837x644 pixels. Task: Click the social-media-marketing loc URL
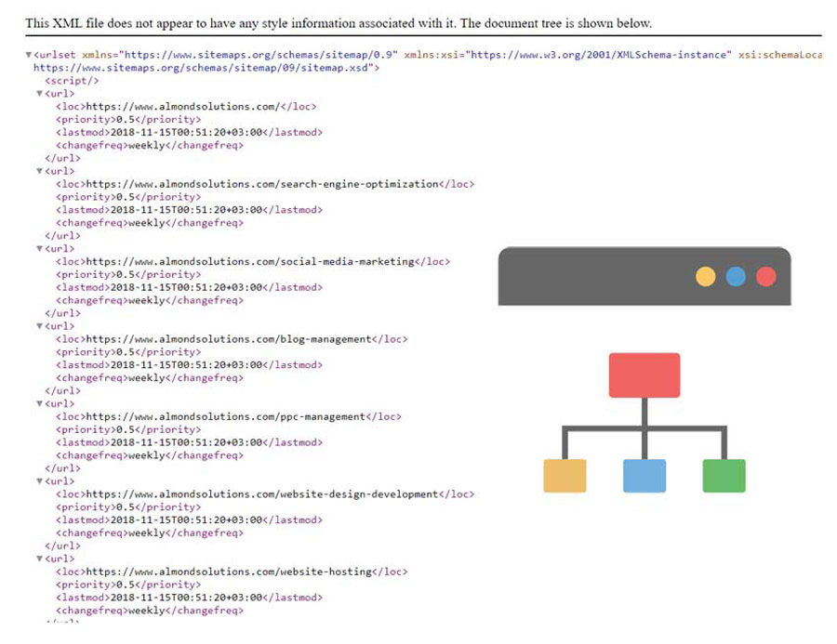pos(250,261)
